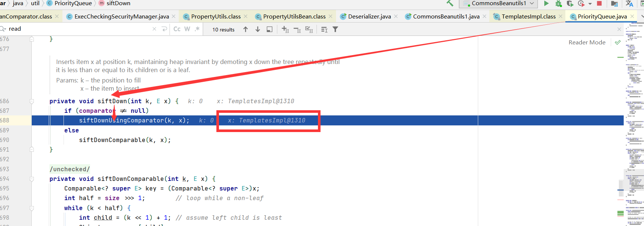The width and height of the screenshot is (644, 226).
Task: Collapse the siftDown method at line 686
Action: 32,101
